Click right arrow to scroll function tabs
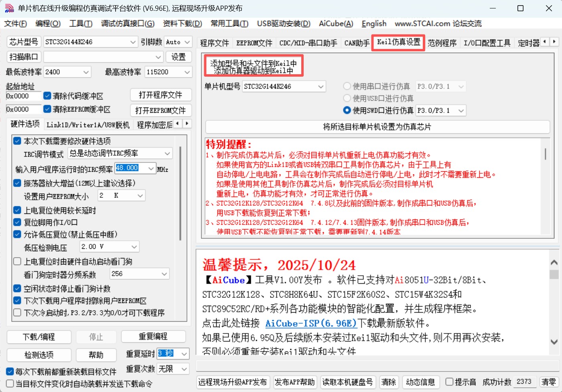562x392 pixels. 554,41
